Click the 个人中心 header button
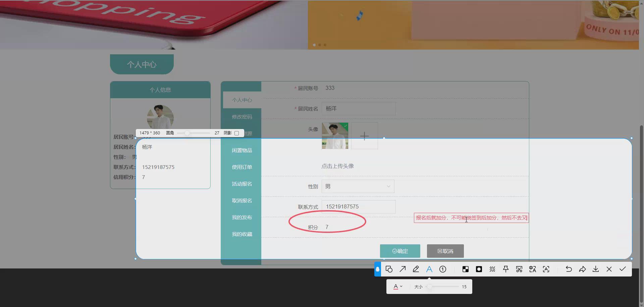Image resolution: width=644 pixels, height=307 pixels. [x=142, y=64]
